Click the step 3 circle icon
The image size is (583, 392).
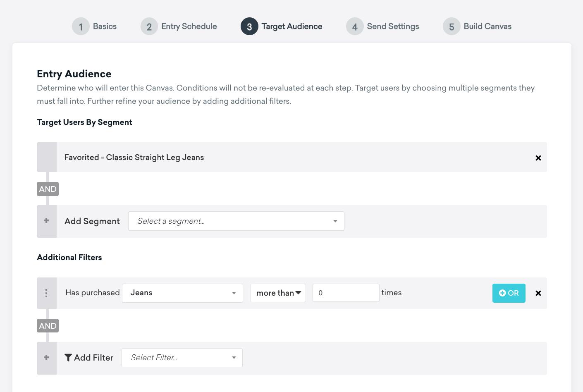pyautogui.click(x=249, y=26)
